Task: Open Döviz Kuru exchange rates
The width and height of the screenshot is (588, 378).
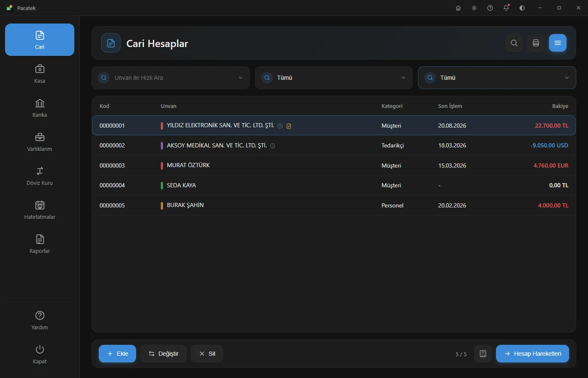Action: click(39, 176)
